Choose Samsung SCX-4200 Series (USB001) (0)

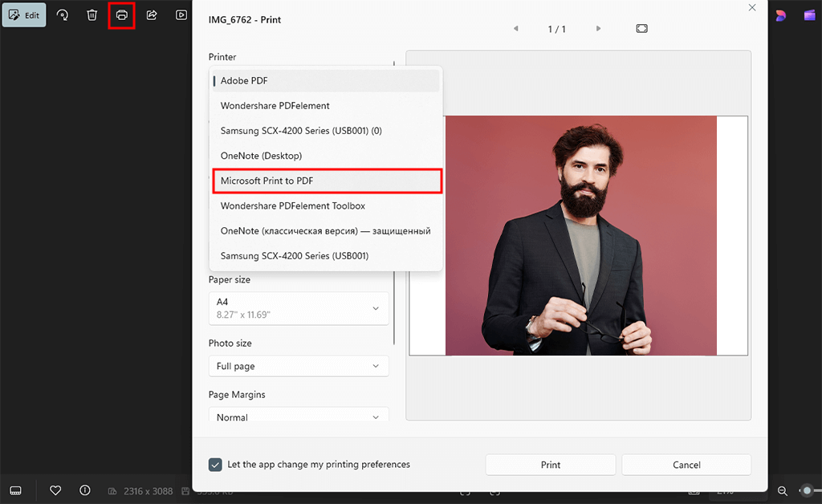[x=326, y=131]
